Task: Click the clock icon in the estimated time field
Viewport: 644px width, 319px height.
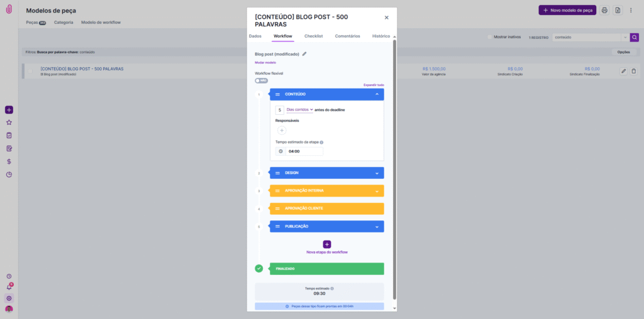Action: pyautogui.click(x=280, y=151)
